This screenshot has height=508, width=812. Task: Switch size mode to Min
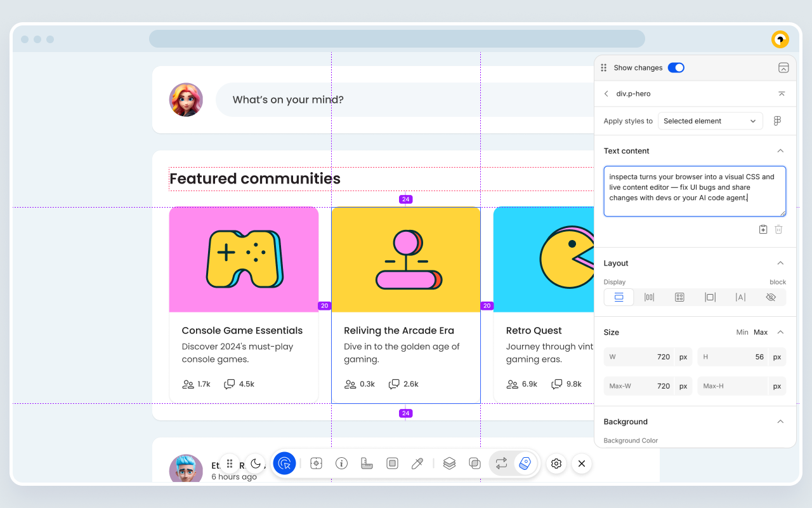click(742, 332)
